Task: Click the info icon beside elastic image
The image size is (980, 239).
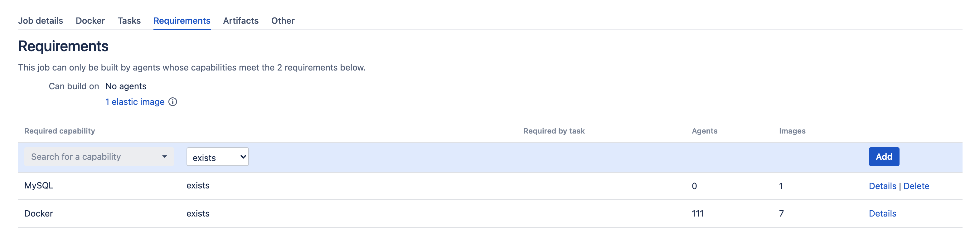Action: [x=173, y=102]
